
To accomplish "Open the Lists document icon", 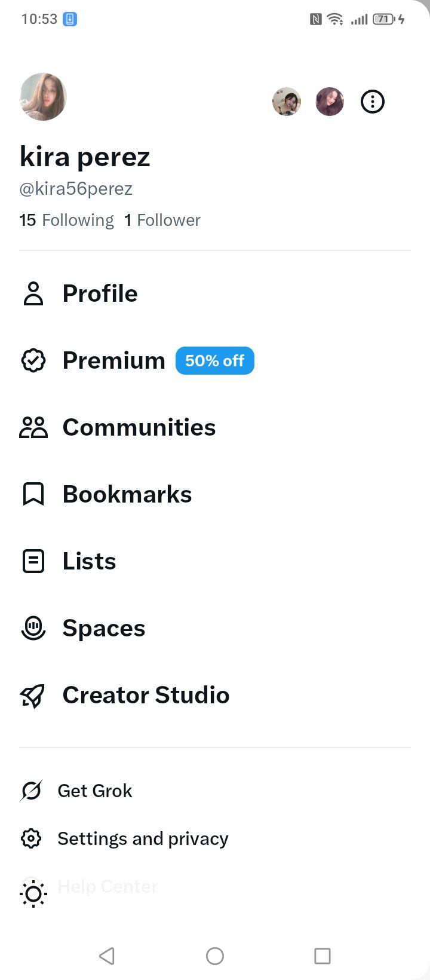I will point(33,561).
